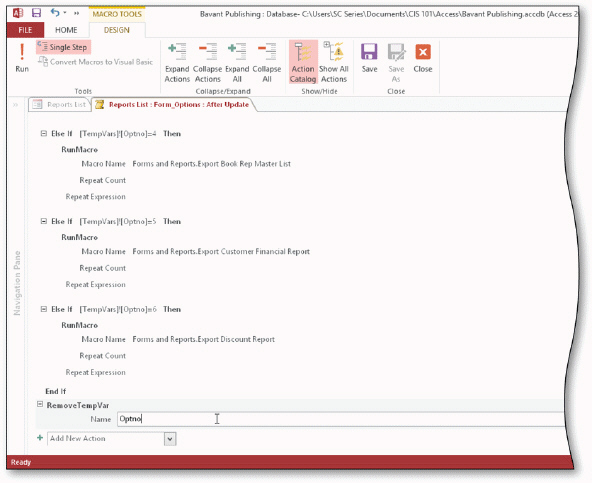Click inside the Add New Action combo box

coord(106,439)
